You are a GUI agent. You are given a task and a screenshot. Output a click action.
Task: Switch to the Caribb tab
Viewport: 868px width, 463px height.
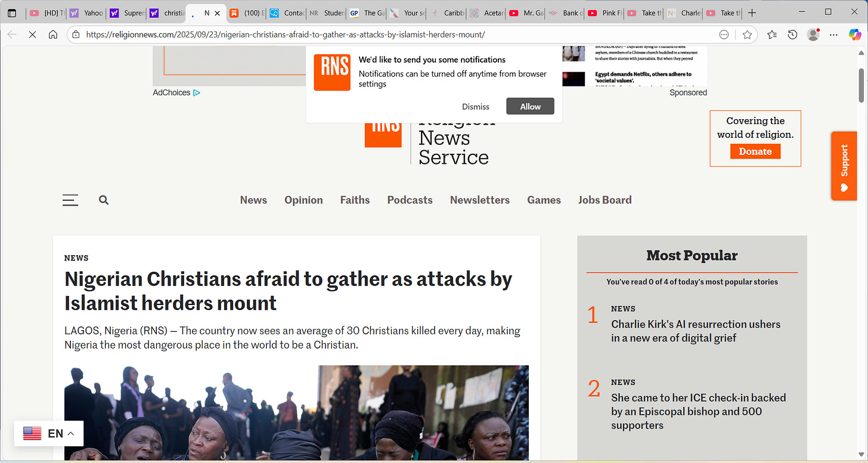coord(446,13)
